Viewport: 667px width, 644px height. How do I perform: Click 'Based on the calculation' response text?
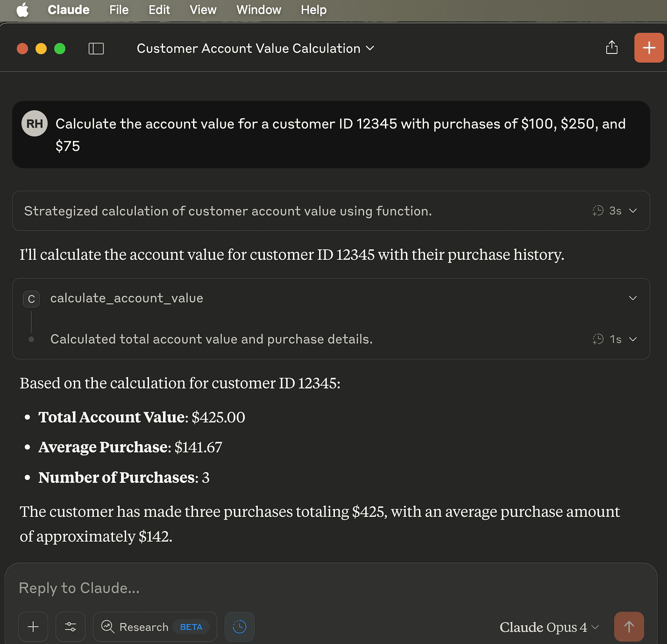180,383
